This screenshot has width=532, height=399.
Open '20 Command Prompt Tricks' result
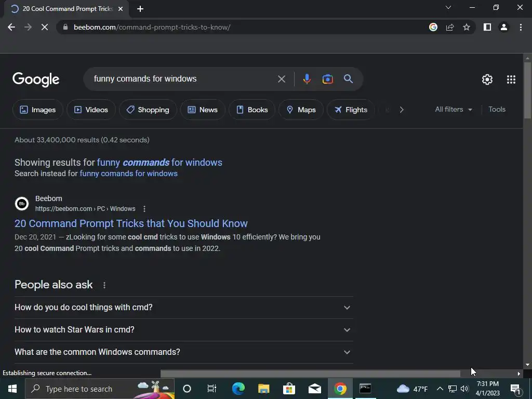pyautogui.click(x=131, y=223)
